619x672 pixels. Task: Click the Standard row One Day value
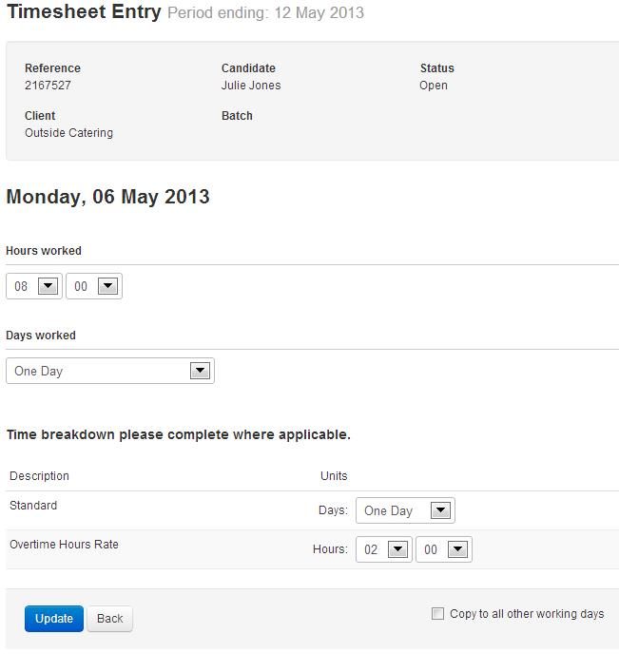point(388,510)
